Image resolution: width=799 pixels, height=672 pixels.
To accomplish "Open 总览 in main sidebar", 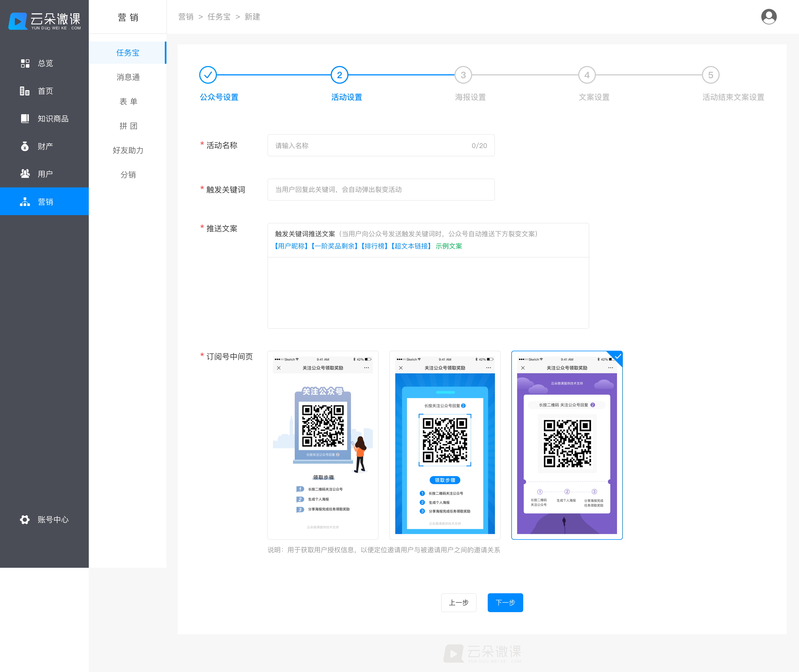I will coord(44,63).
